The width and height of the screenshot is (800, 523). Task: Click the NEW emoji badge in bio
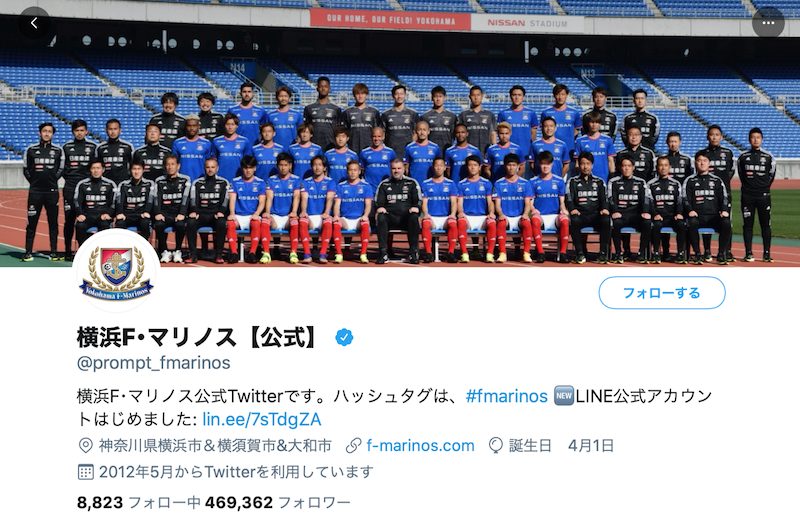pos(564,396)
